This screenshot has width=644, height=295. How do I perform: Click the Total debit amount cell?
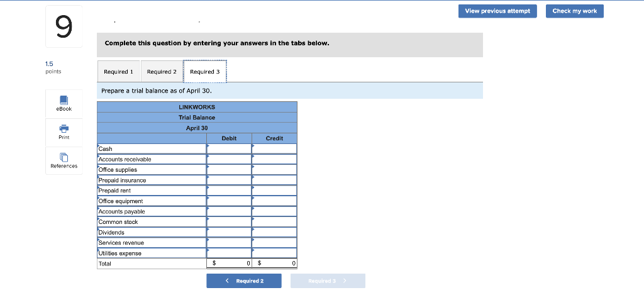coord(229,264)
